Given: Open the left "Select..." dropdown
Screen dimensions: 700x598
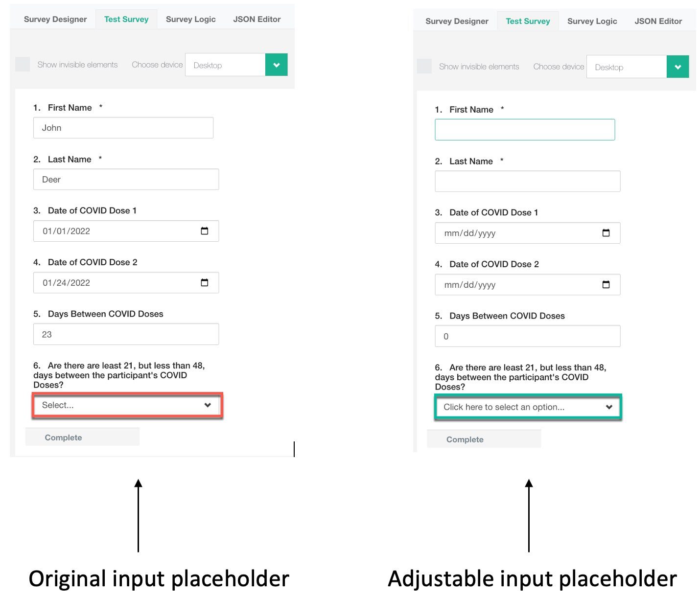Looking at the screenshot, I should 127,405.
